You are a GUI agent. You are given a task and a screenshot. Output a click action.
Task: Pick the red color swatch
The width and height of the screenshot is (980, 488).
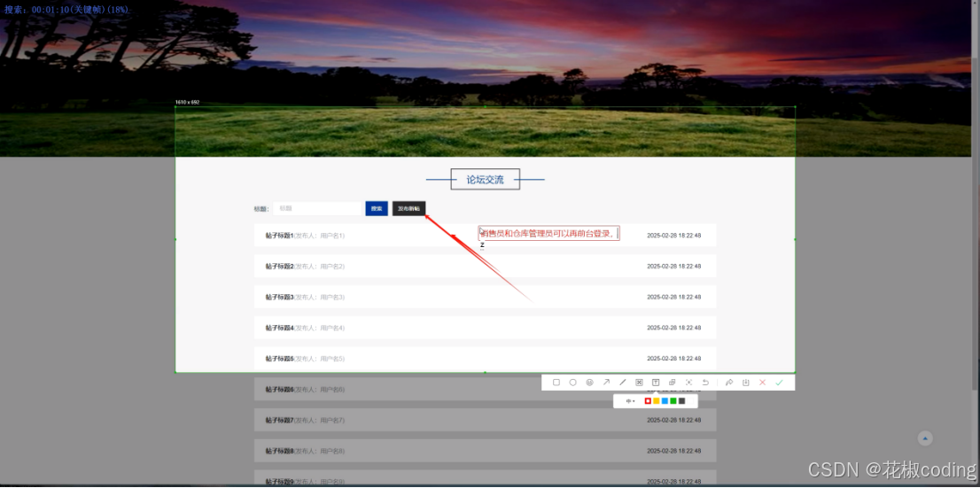coord(648,401)
